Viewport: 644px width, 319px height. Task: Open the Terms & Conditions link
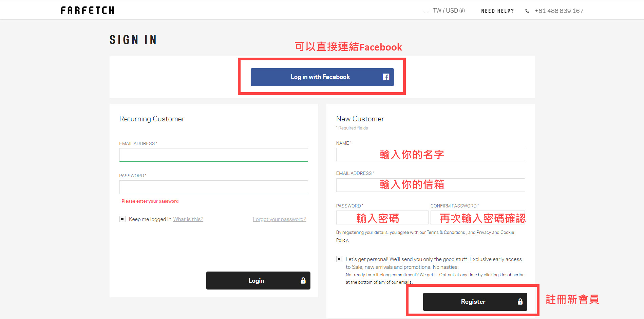click(x=446, y=233)
